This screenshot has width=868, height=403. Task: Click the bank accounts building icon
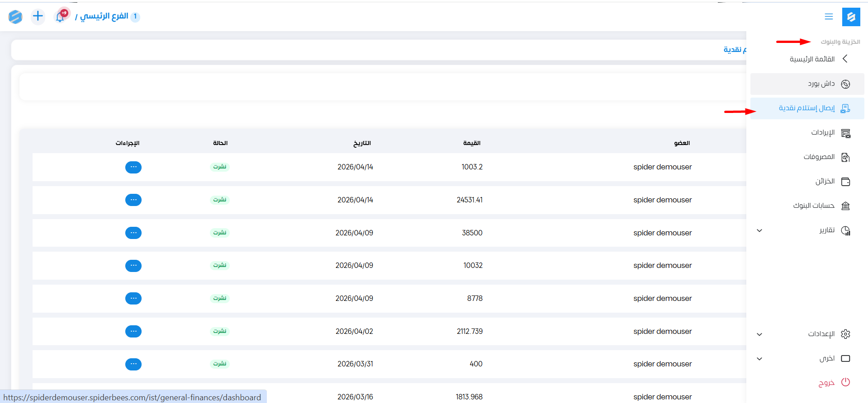click(845, 206)
